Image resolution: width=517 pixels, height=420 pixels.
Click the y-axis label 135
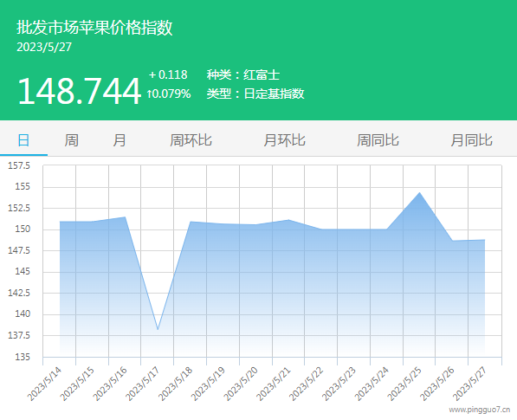23,357
